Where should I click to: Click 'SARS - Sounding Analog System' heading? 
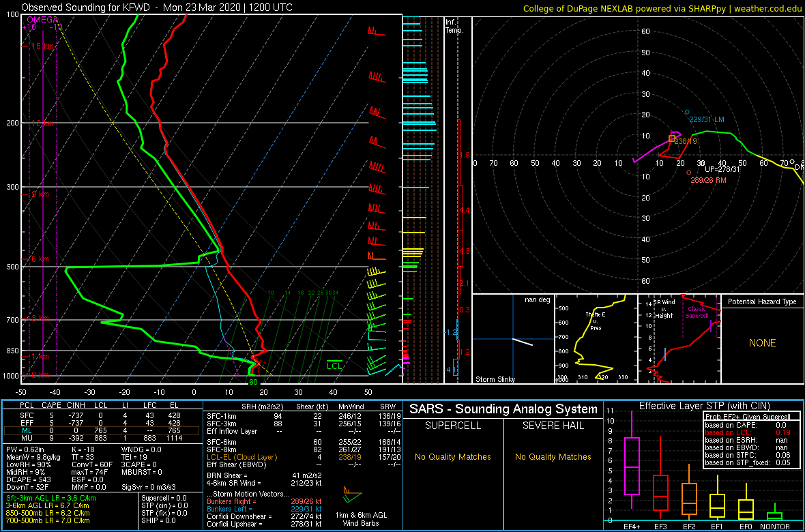pos(503,409)
